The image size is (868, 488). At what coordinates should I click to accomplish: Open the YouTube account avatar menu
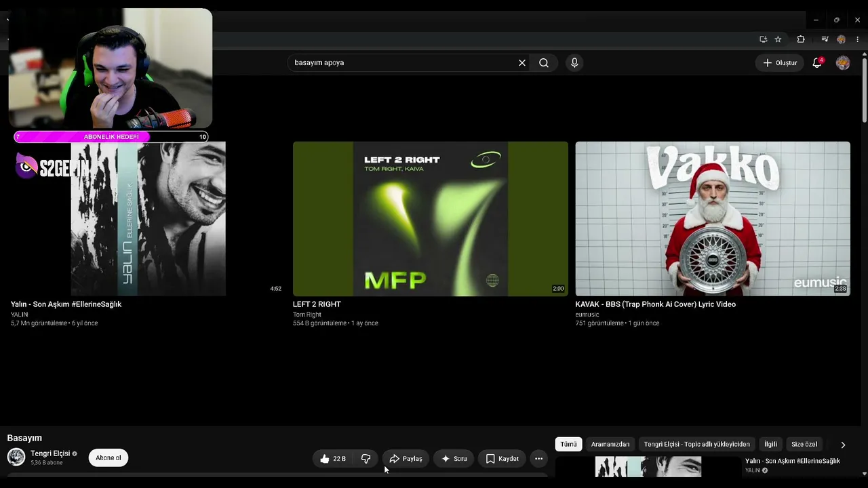[x=843, y=62]
